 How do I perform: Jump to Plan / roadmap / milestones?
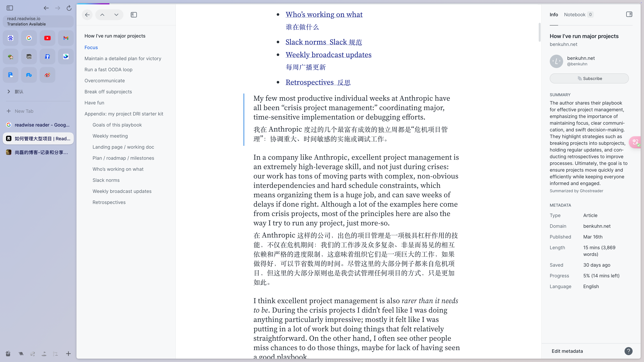click(x=123, y=158)
